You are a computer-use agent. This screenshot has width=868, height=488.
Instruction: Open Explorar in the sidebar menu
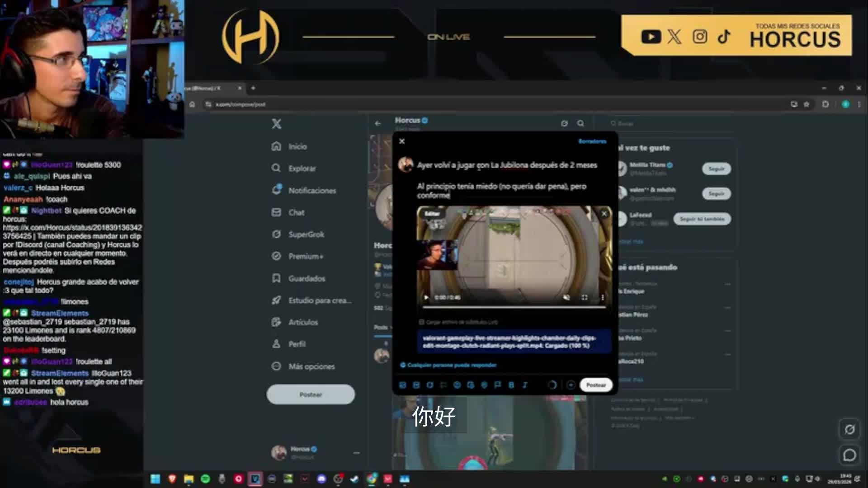click(x=302, y=168)
